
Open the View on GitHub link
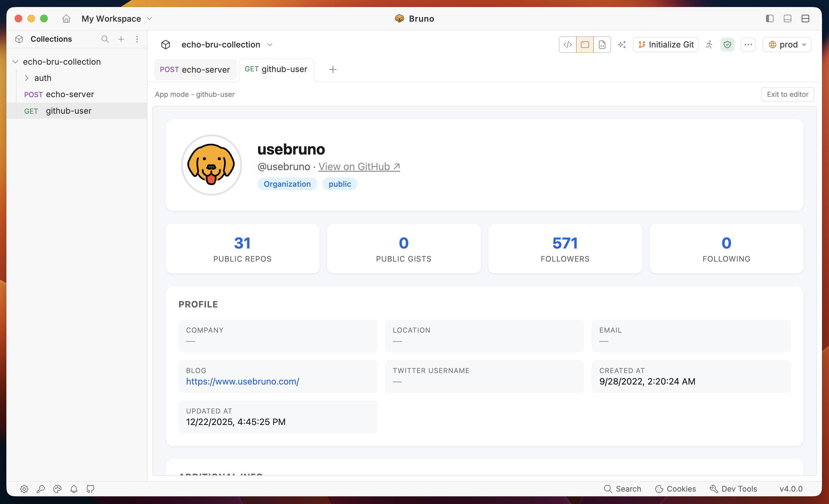click(359, 167)
